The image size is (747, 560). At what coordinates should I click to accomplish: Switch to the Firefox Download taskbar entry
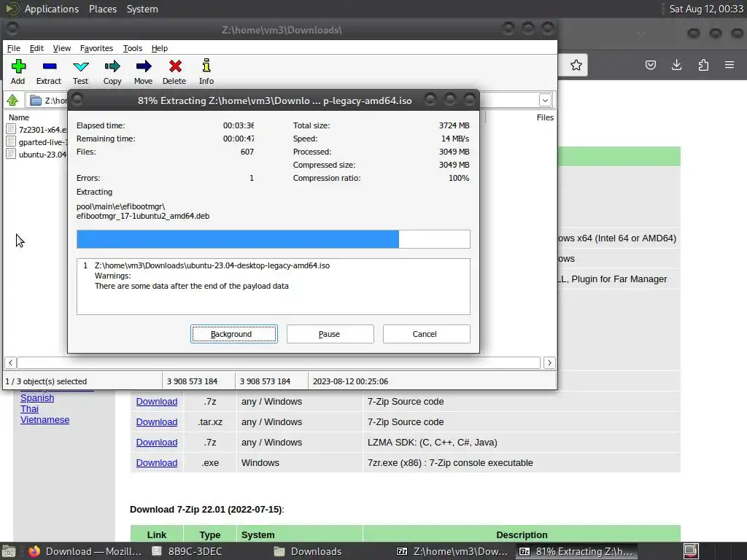[85, 551]
